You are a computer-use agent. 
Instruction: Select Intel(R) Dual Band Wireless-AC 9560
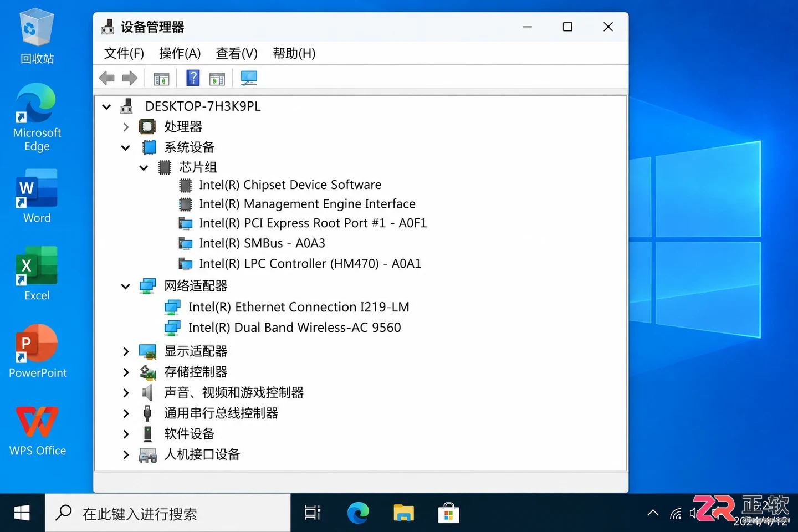283,328
